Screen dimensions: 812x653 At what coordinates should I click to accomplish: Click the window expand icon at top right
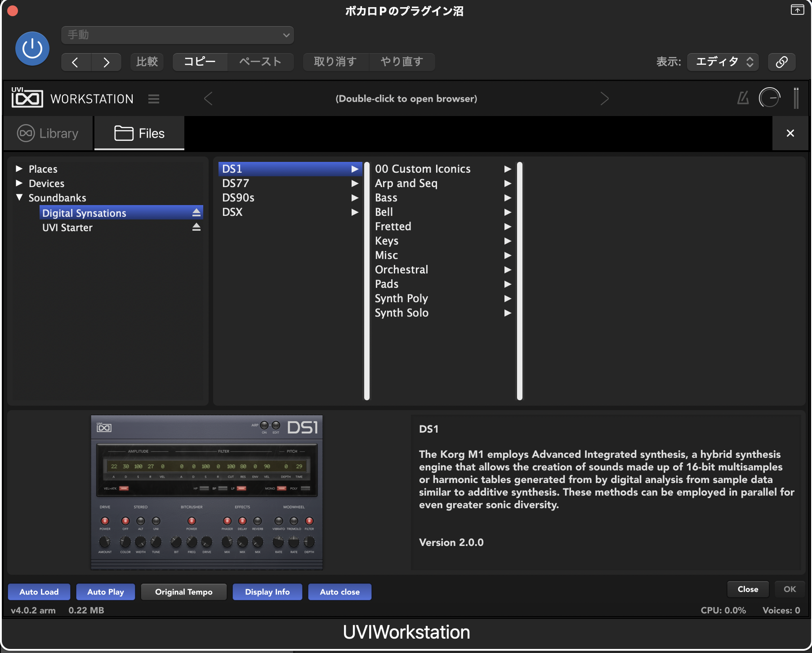click(x=797, y=9)
